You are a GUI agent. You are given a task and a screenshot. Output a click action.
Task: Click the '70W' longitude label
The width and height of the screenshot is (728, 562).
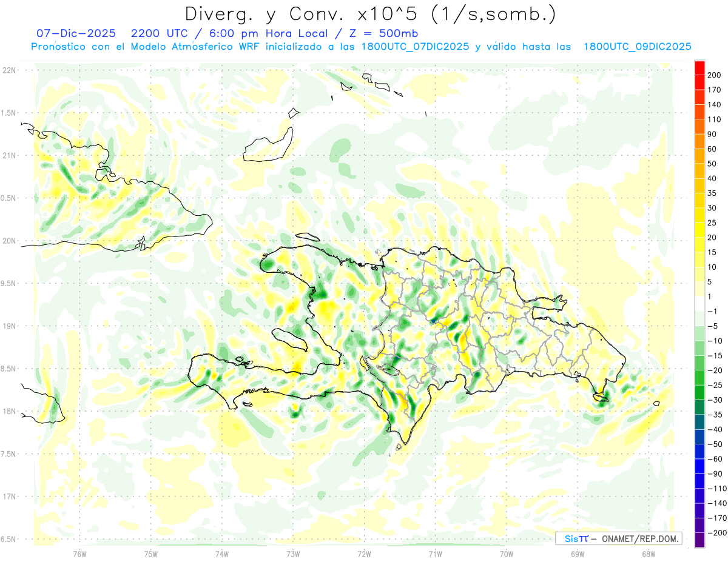[507, 554]
